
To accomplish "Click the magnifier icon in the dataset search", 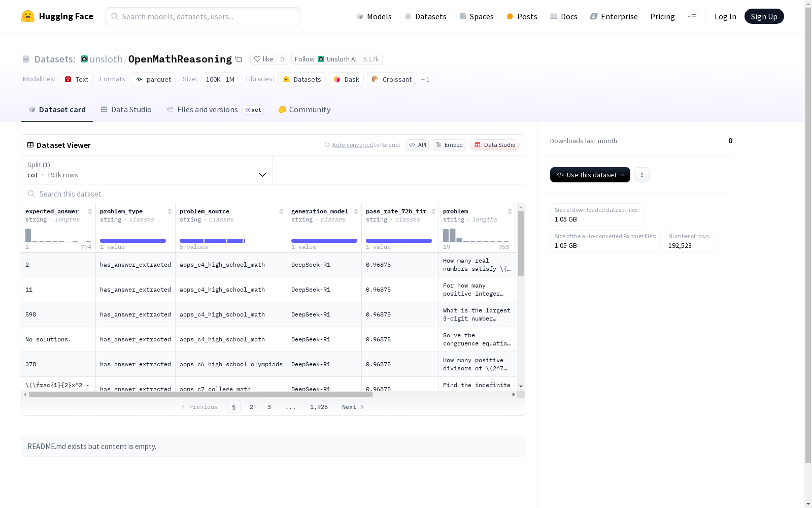I will tap(31, 194).
